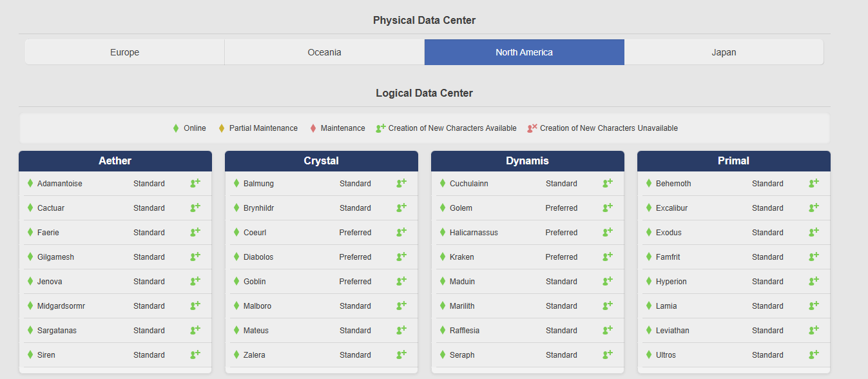868x379 pixels.
Task: Select the Diabolos world name
Action: (x=258, y=257)
